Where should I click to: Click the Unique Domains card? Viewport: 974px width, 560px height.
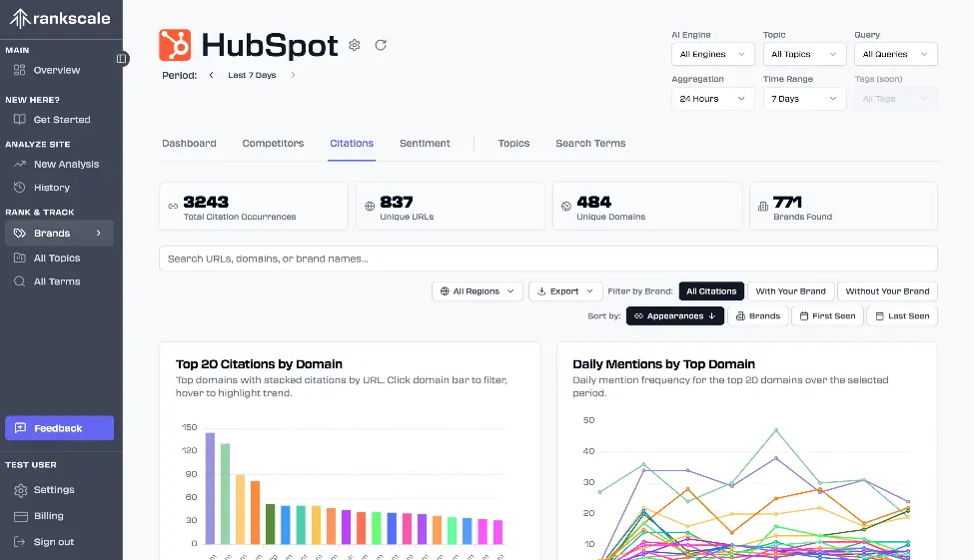(647, 206)
